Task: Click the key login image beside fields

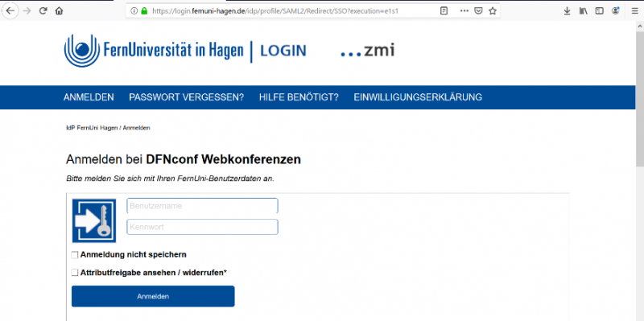Action: tap(94, 221)
